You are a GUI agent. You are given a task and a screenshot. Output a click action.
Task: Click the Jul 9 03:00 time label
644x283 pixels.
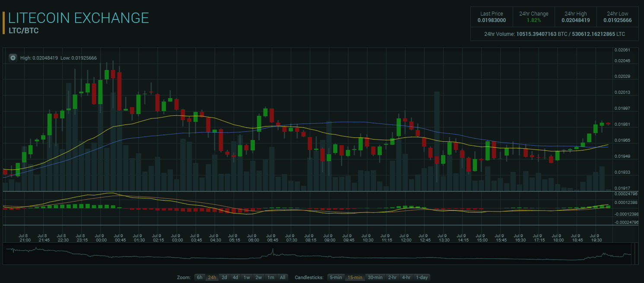pyautogui.click(x=177, y=238)
